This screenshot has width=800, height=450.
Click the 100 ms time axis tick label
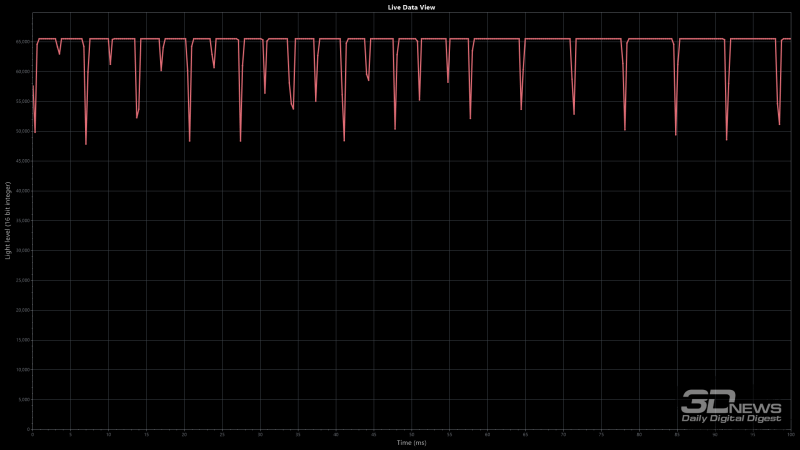[x=789, y=435]
